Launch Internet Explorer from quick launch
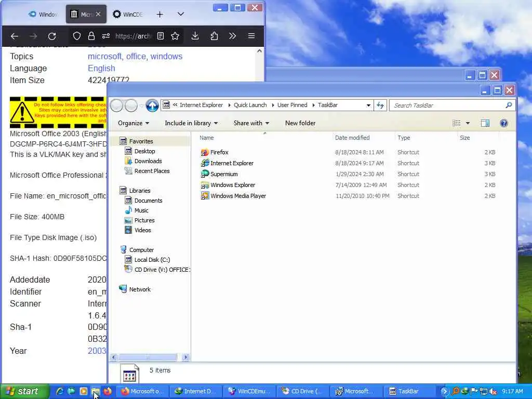Screen dimensions: 532x399 tap(60, 392)
